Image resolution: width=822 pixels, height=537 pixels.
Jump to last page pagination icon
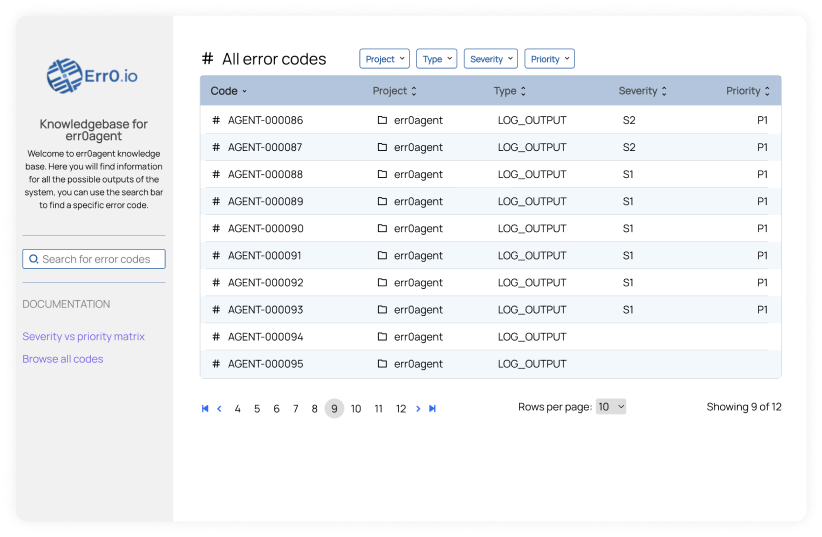433,408
